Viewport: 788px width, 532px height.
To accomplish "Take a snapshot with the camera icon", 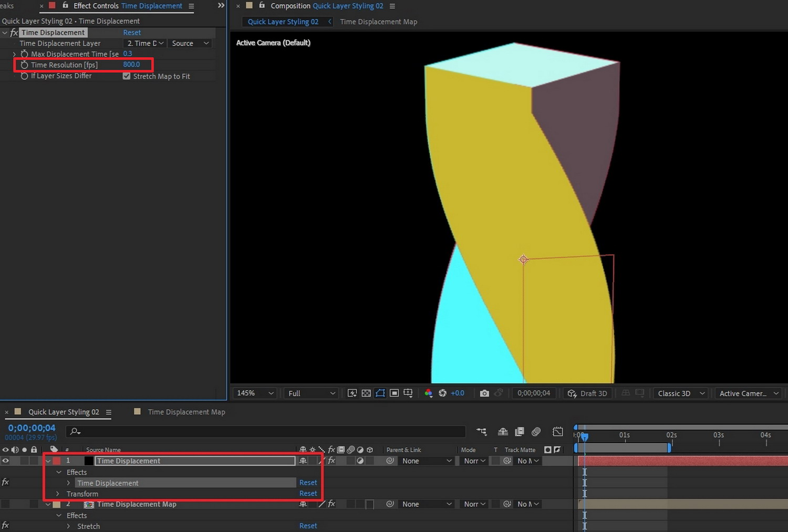I will pos(484,393).
